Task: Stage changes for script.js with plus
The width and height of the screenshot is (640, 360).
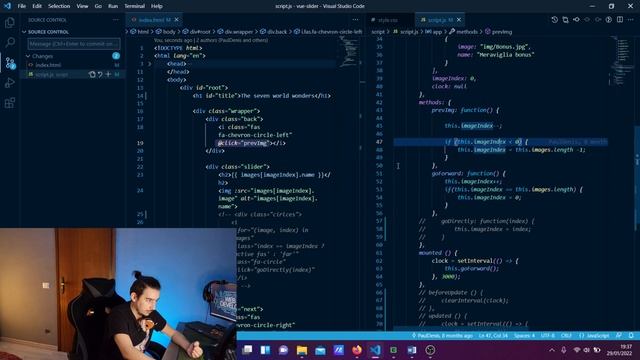Action: point(108,74)
